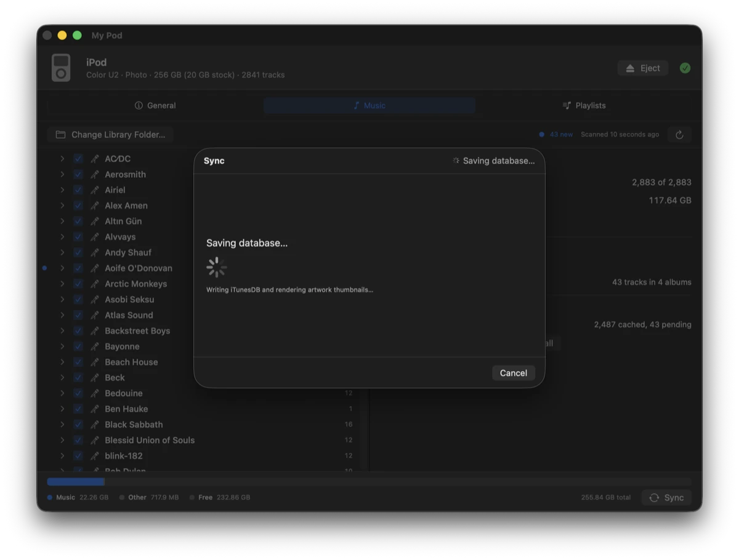Expand the Andy Shauf artist row
This screenshot has height=560, width=739.
(62, 252)
